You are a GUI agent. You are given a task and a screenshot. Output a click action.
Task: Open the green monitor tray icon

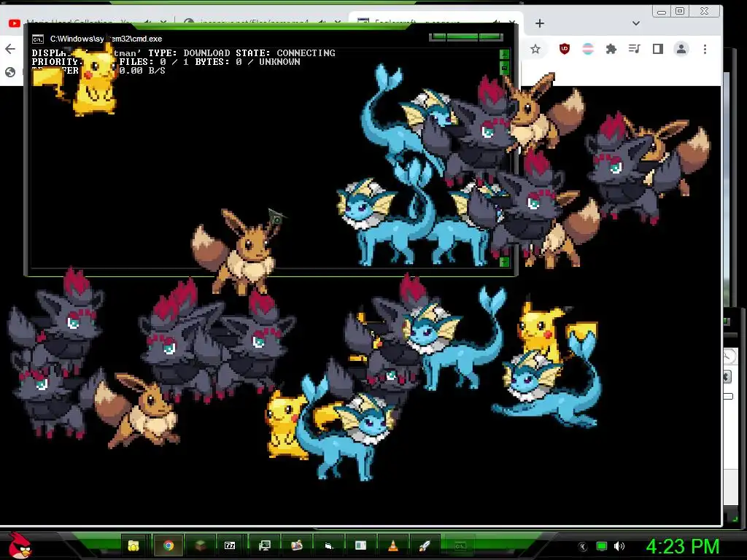[x=602, y=547]
